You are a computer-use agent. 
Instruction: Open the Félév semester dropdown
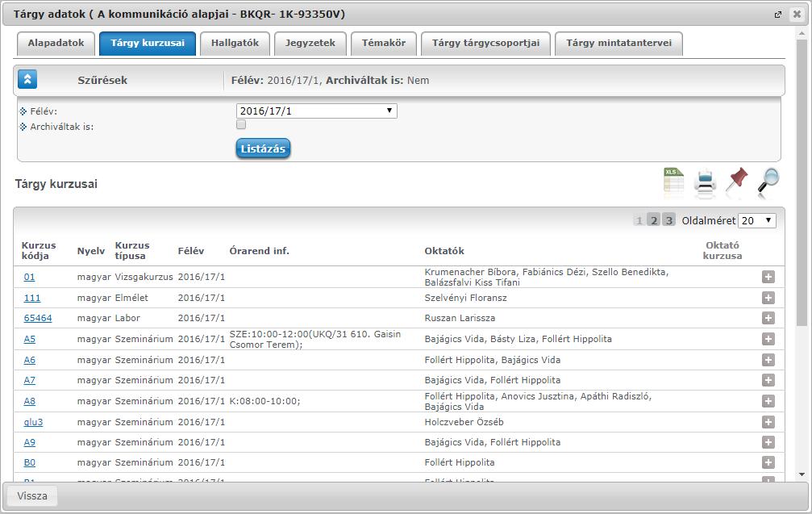pos(316,111)
